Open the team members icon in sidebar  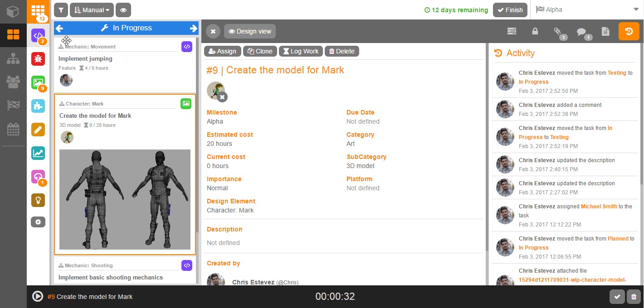(x=13, y=82)
